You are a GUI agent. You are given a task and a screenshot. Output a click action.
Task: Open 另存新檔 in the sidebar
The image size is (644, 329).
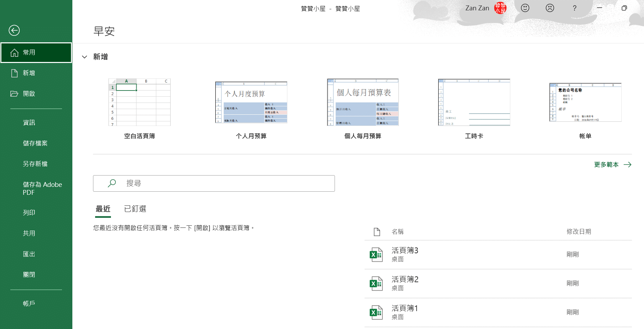pos(35,164)
